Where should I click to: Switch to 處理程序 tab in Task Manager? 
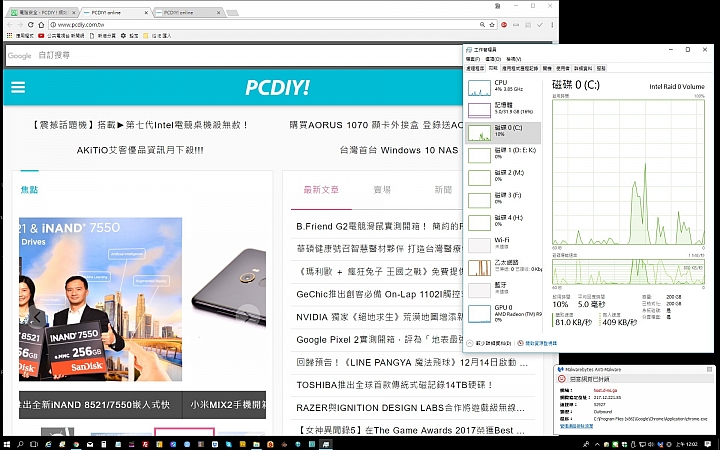pos(475,68)
